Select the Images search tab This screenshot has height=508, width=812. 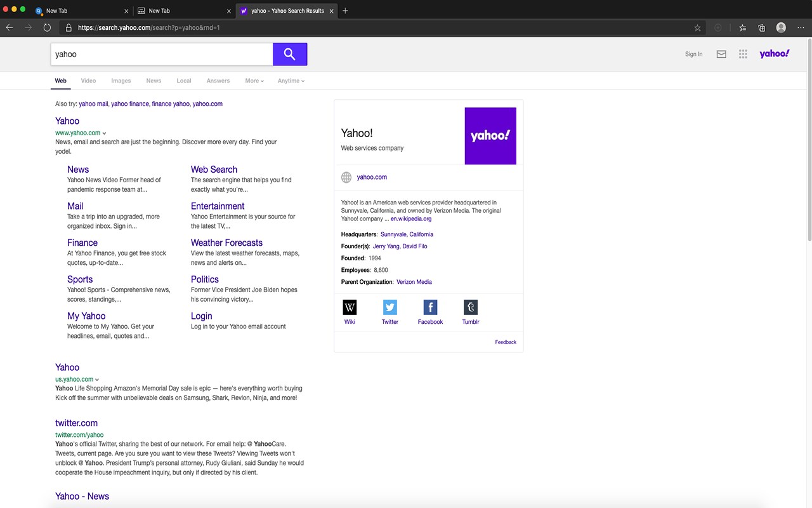tap(121, 81)
